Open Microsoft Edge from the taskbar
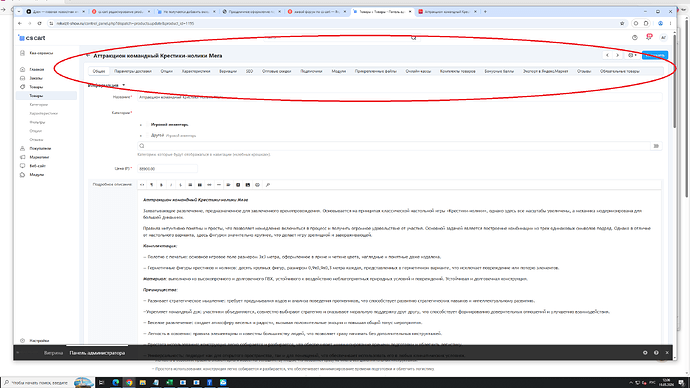The width and height of the screenshot is (690, 388). [x=116, y=382]
